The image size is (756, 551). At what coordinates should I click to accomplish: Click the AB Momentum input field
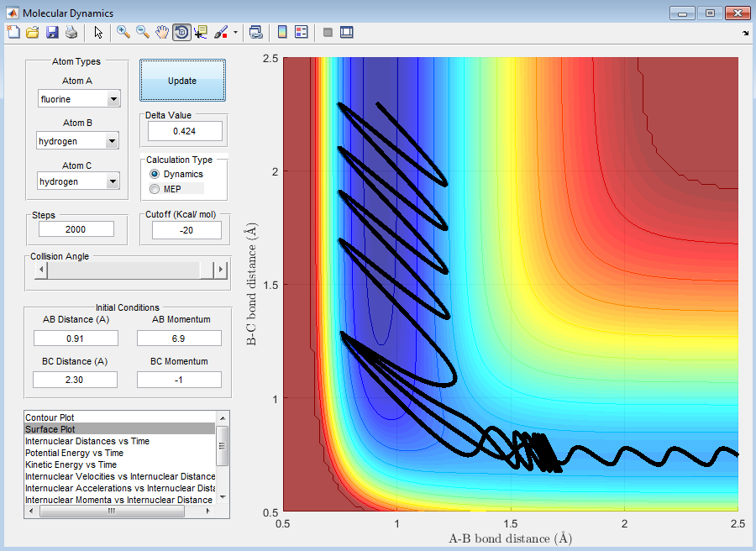point(179,338)
